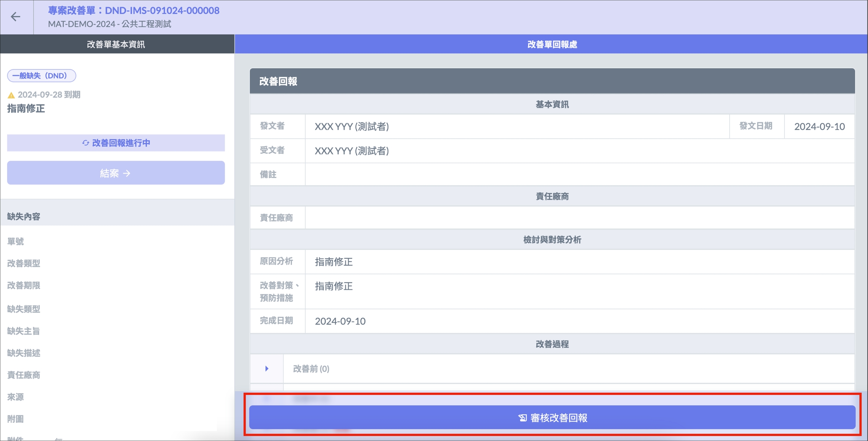Click the 審核改善回報 button
The image size is (868, 441).
point(552,418)
